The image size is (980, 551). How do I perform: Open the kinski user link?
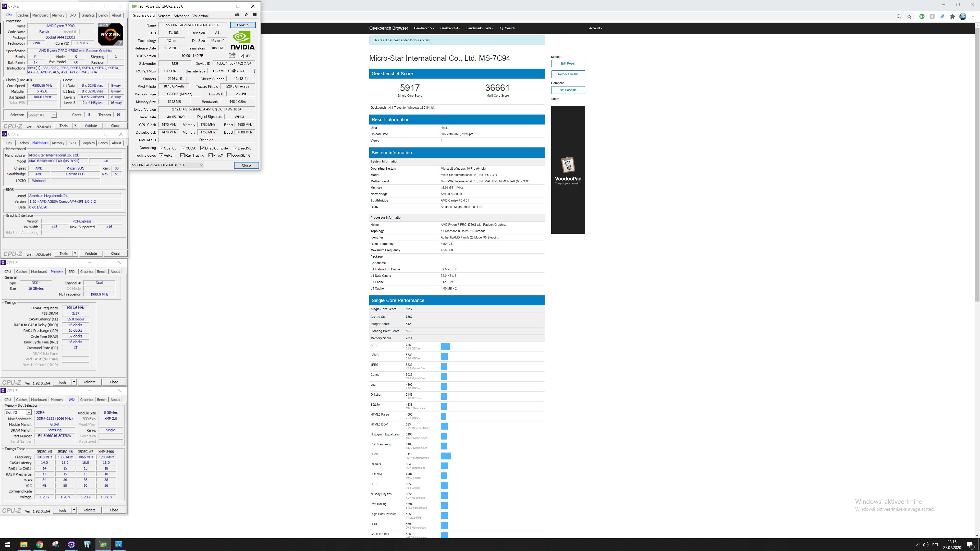click(444, 128)
